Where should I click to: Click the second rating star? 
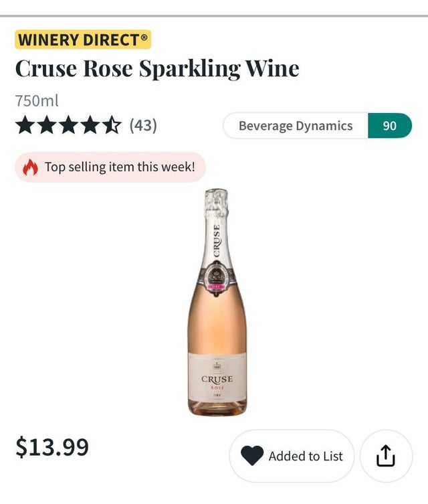click(47, 125)
